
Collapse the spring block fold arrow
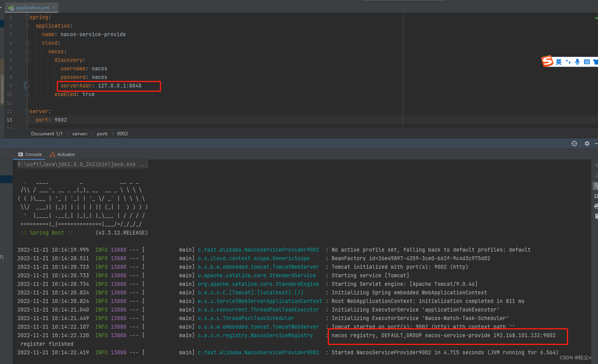(26, 17)
